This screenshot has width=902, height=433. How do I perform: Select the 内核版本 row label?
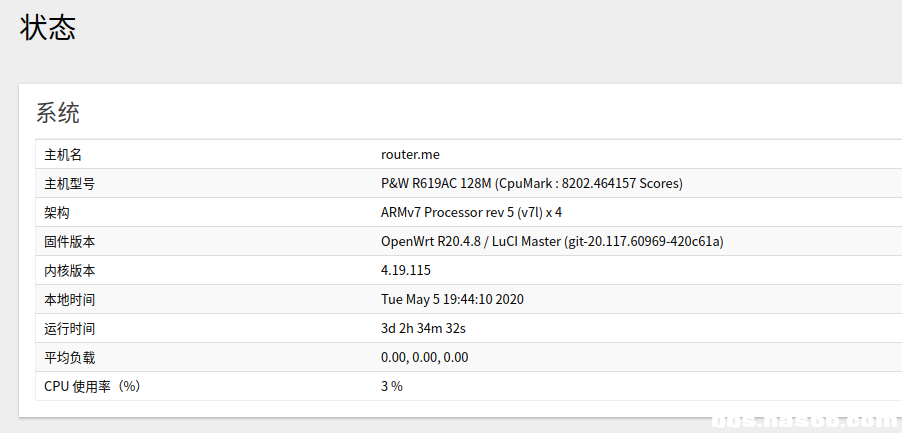70,271
